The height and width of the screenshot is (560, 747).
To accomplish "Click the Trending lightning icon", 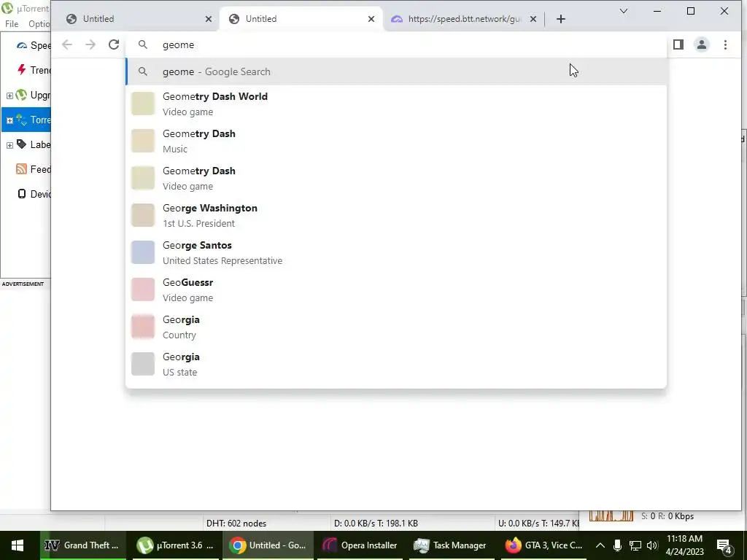I will tap(21, 70).
